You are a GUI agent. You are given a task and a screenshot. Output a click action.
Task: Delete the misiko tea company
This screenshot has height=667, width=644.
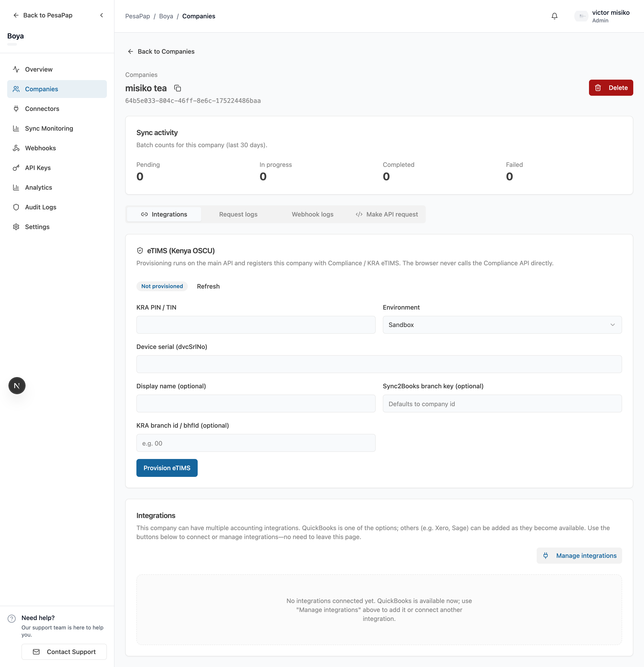611,88
